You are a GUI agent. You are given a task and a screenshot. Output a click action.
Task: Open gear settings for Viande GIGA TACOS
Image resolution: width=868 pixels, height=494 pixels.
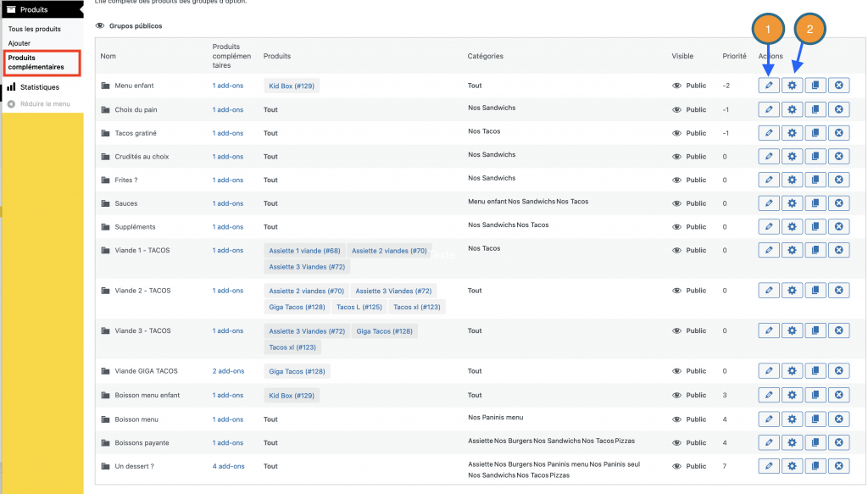pos(793,371)
